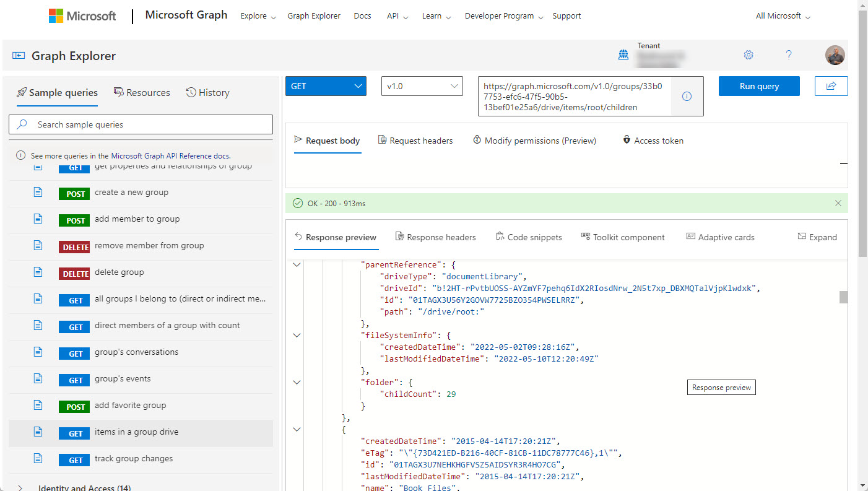The width and height of the screenshot is (868, 491).
Task: Click document icon beside all groups I belong to
Action: coord(38,299)
